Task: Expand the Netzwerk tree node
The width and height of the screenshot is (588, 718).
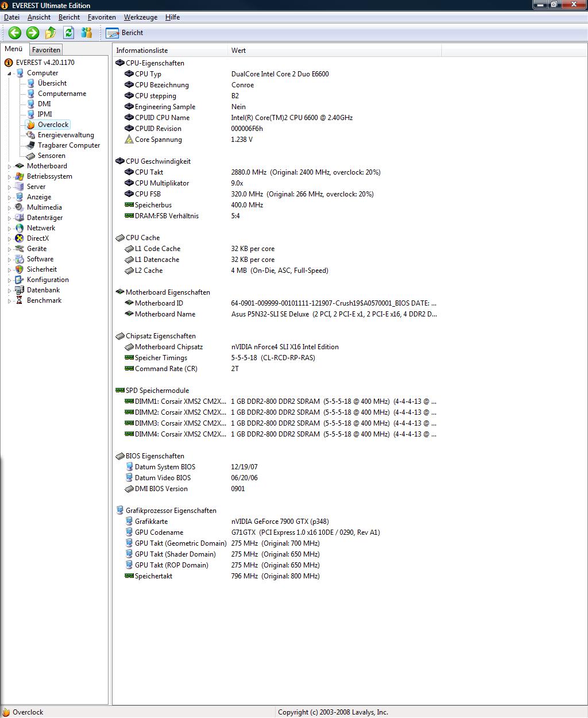Action: (9, 229)
